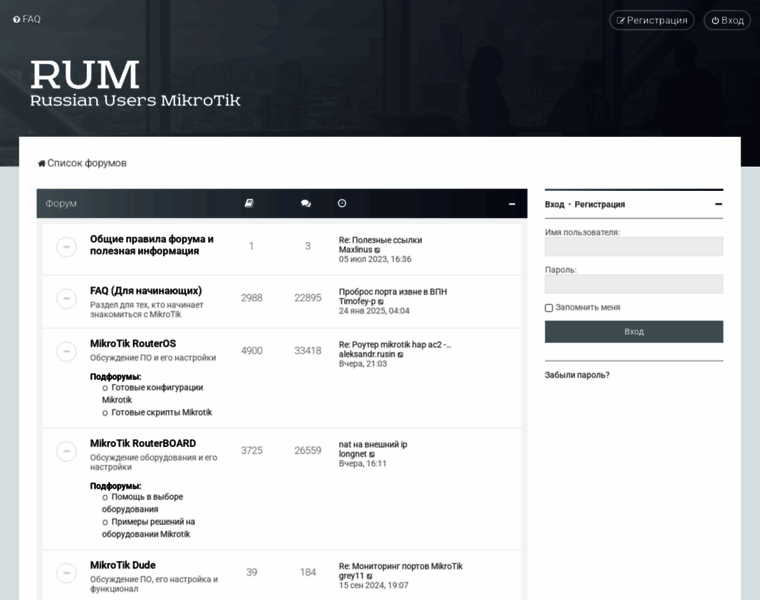This screenshot has height=600, width=760.
Task: Click the Вход button in top header
Action: [x=727, y=20]
